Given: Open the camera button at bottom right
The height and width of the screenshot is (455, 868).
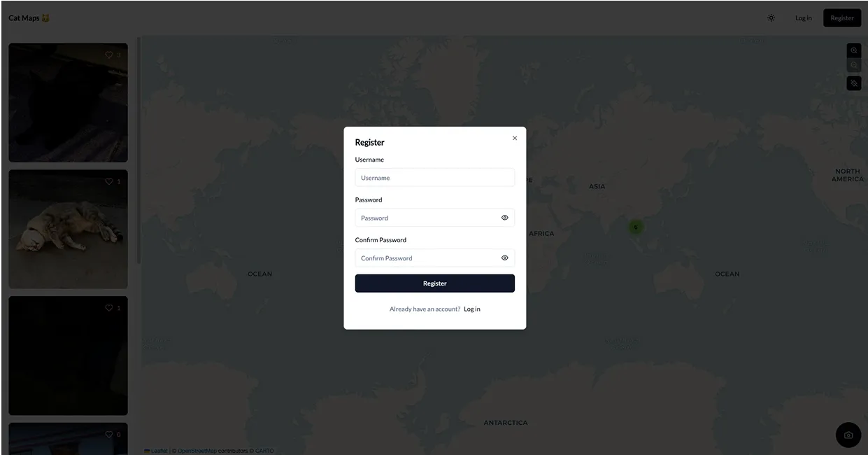Looking at the screenshot, I should [848, 435].
